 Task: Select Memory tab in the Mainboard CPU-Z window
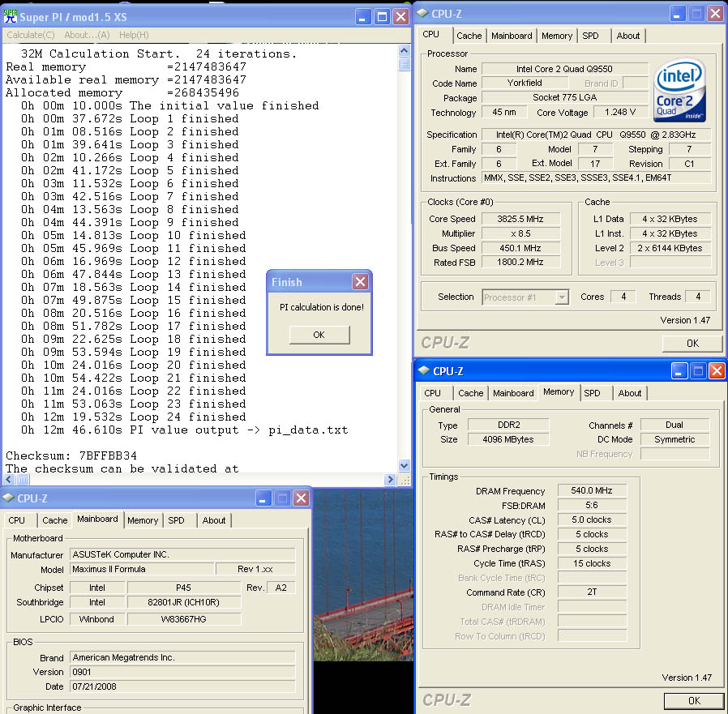coord(143,520)
